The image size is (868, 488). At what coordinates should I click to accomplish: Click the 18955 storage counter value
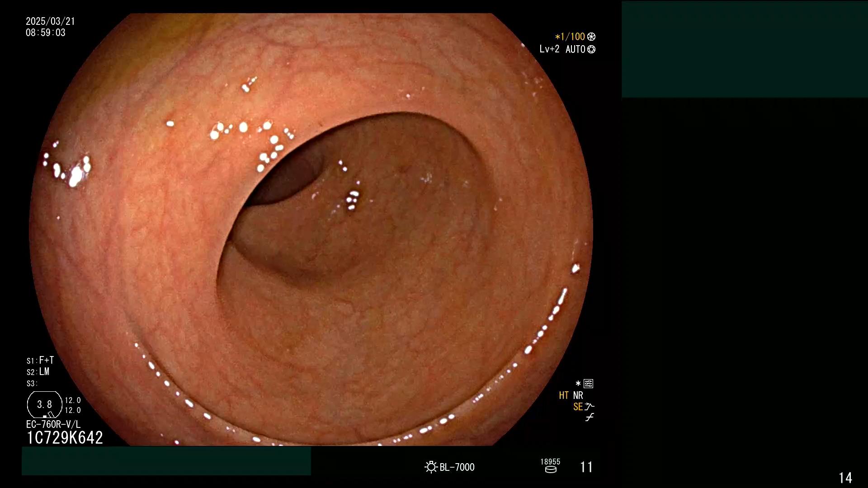click(x=550, y=462)
